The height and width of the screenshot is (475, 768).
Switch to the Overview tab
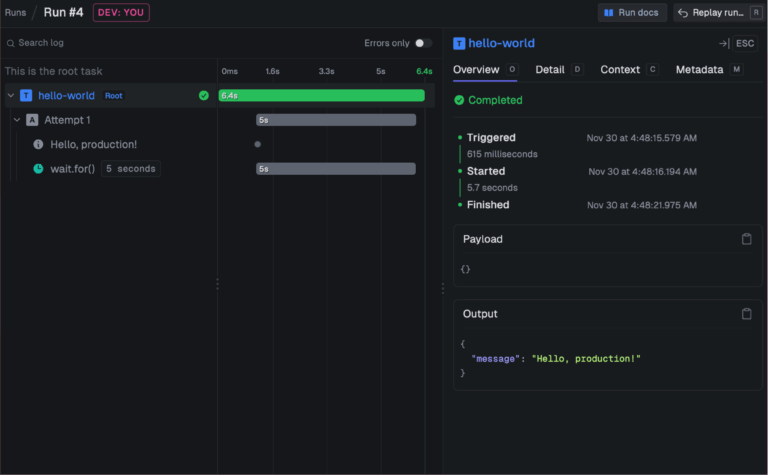485,70
